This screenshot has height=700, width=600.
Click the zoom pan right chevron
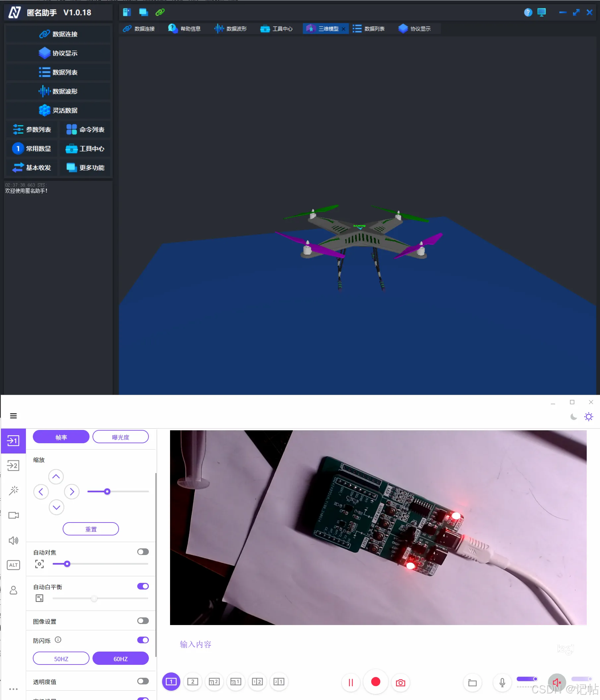72,492
